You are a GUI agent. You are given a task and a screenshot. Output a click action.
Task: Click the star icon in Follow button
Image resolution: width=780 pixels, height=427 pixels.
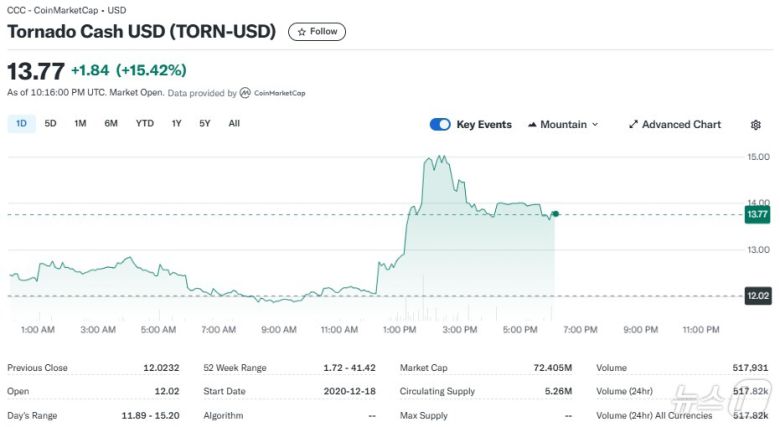(300, 32)
